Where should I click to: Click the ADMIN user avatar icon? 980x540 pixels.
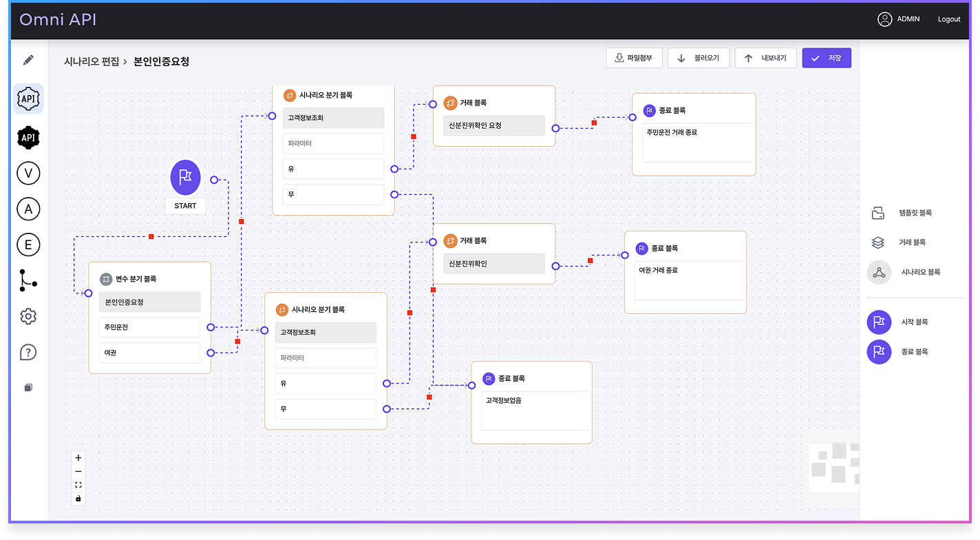pyautogui.click(x=885, y=19)
